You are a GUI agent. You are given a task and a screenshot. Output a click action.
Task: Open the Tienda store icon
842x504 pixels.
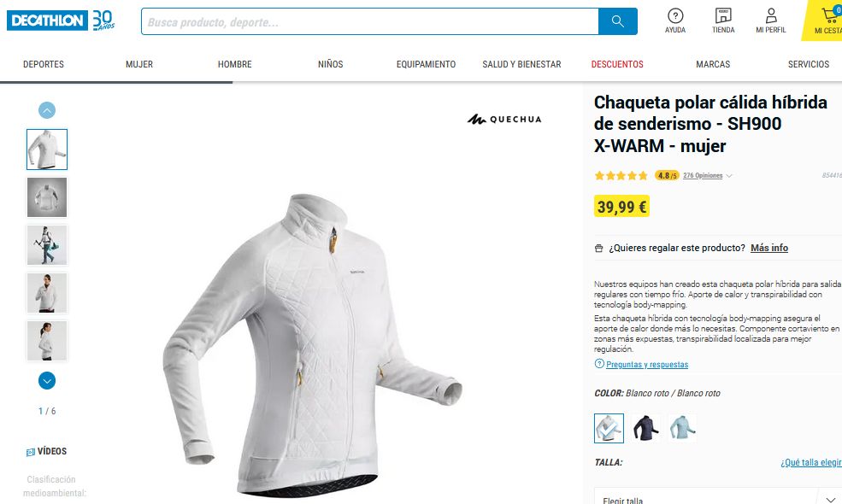click(723, 21)
